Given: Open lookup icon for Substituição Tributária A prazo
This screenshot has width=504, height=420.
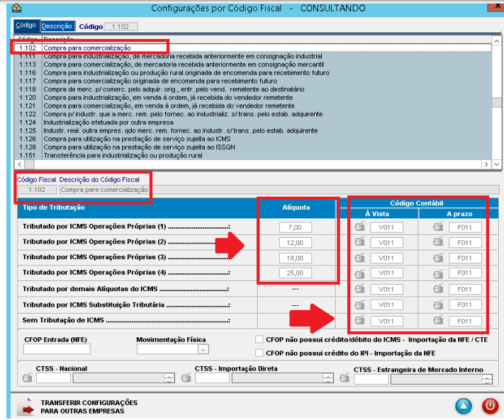Looking at the screenshot, I should tap(438, 305).
